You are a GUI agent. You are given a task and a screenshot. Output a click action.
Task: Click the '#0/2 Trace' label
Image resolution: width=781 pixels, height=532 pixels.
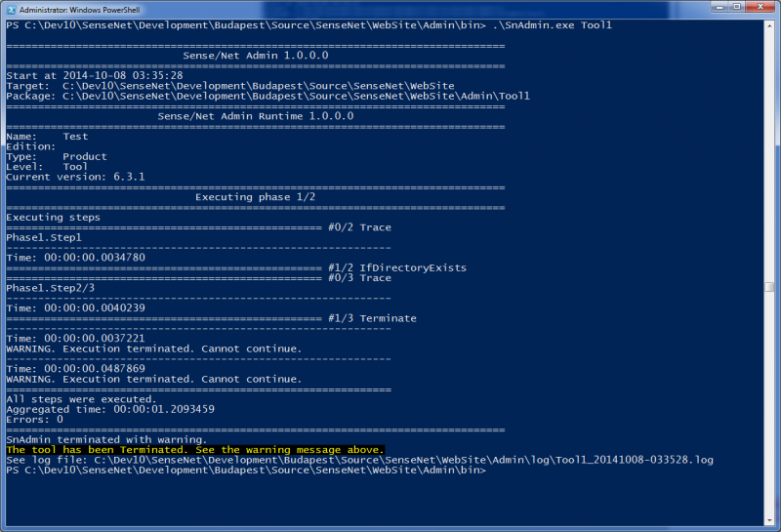(x=359, y=227)
